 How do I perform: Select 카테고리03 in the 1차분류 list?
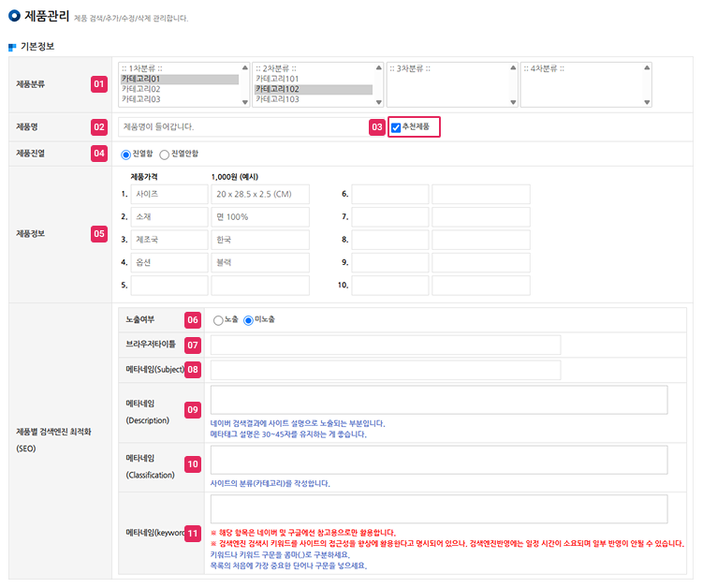point(180,99)
